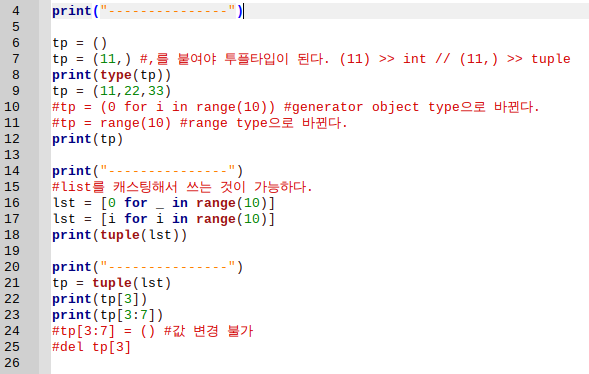Click the dashed print statement on line 20
589x374 pixels.
click(148, 267)
